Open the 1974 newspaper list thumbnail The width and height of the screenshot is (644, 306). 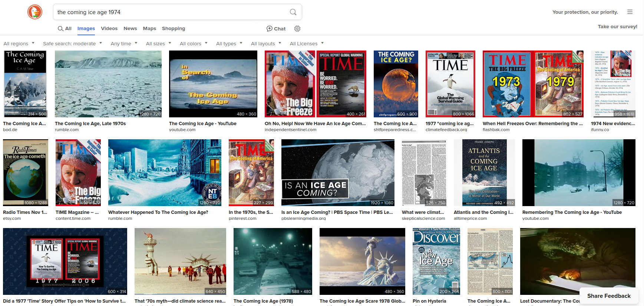point(613,84)
